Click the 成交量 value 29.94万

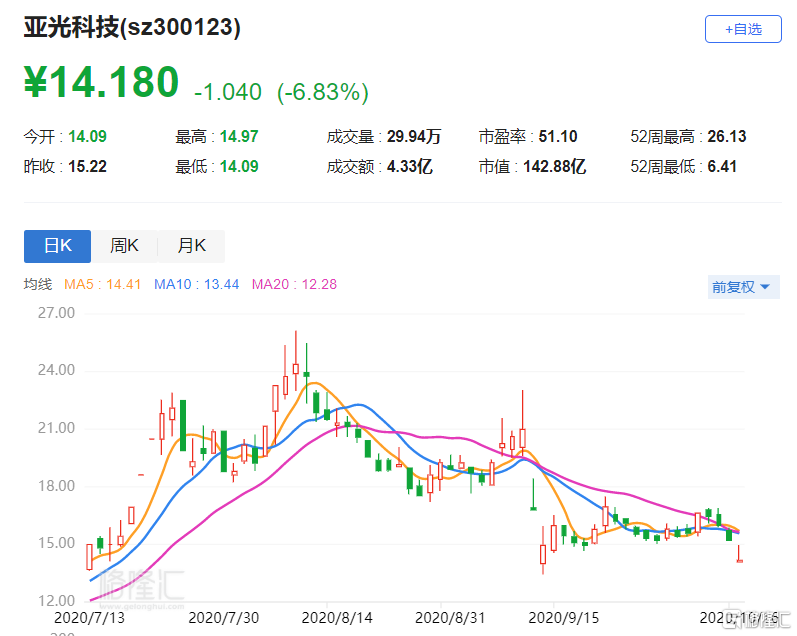[x=414, y=136]
